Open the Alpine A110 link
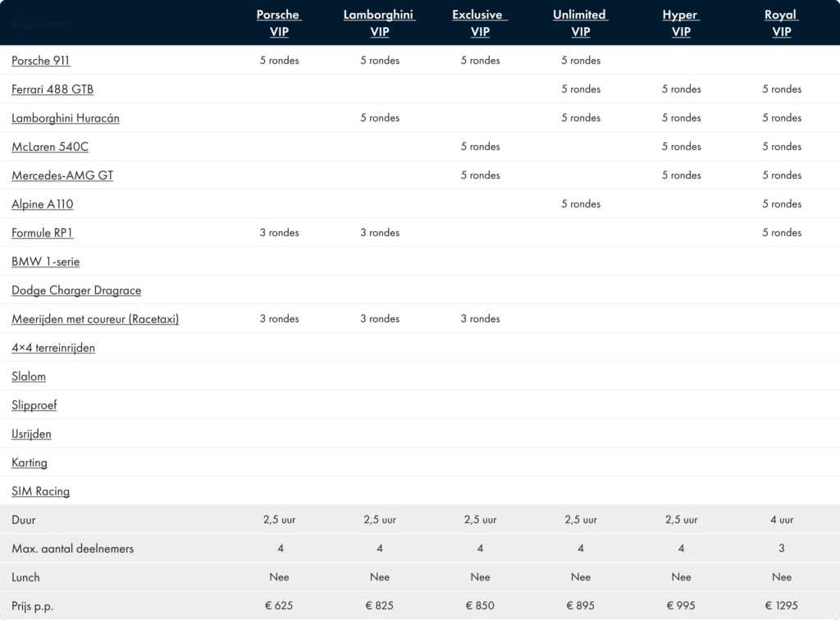 (43, 204)
